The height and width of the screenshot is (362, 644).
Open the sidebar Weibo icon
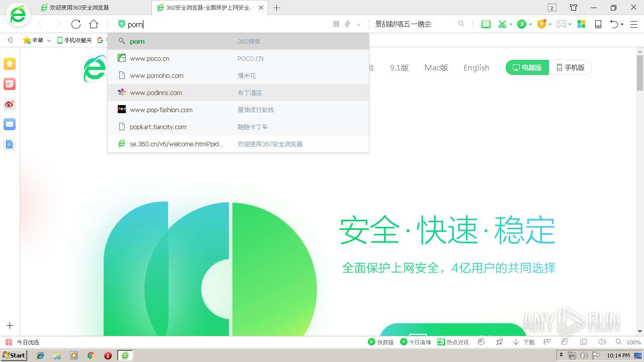[10, 104]
